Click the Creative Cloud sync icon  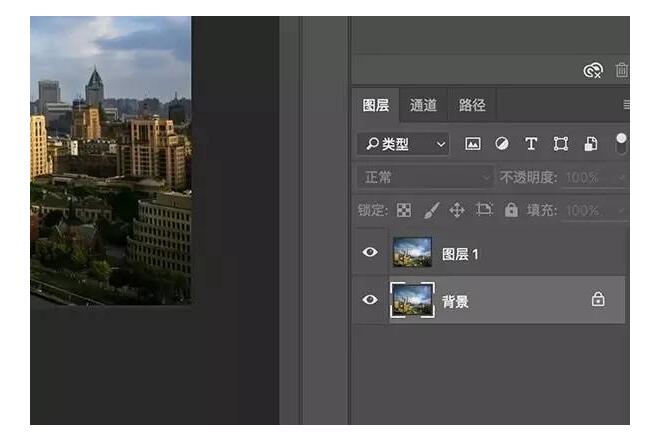click(x=593, y=70)
